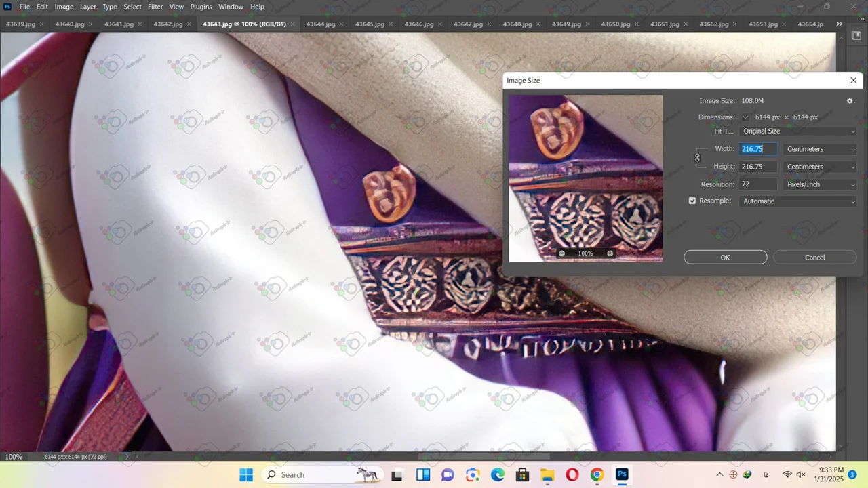Open the Filter menu
Image resolution: width=868 pixels, height=488 pixels.
155,7
